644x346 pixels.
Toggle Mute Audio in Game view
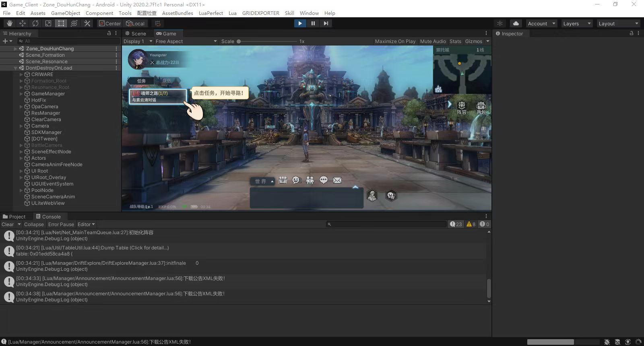433,41
